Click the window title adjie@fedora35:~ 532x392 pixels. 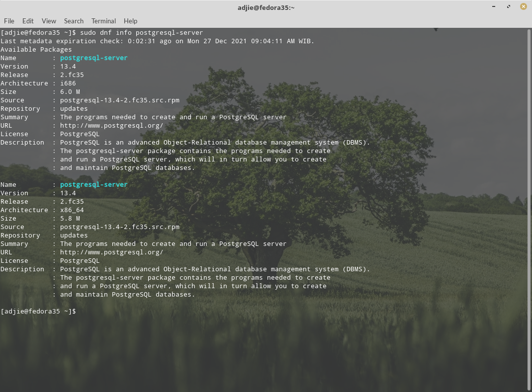pyautogui.click(x=266, y=7)
